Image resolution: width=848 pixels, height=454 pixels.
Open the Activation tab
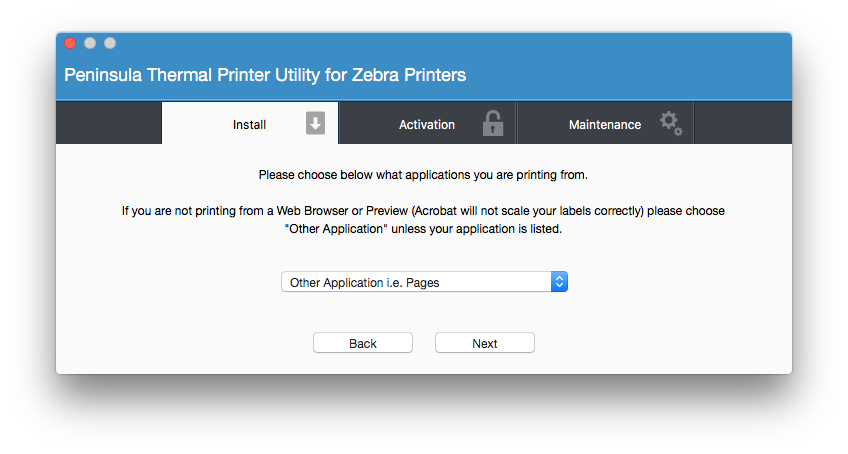(426, 125)
